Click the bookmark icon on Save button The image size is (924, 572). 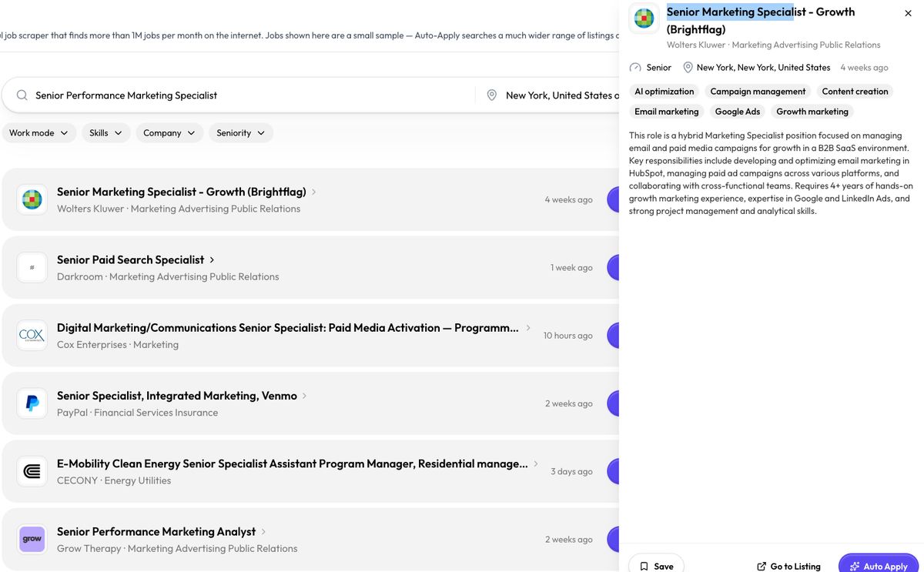644,566
